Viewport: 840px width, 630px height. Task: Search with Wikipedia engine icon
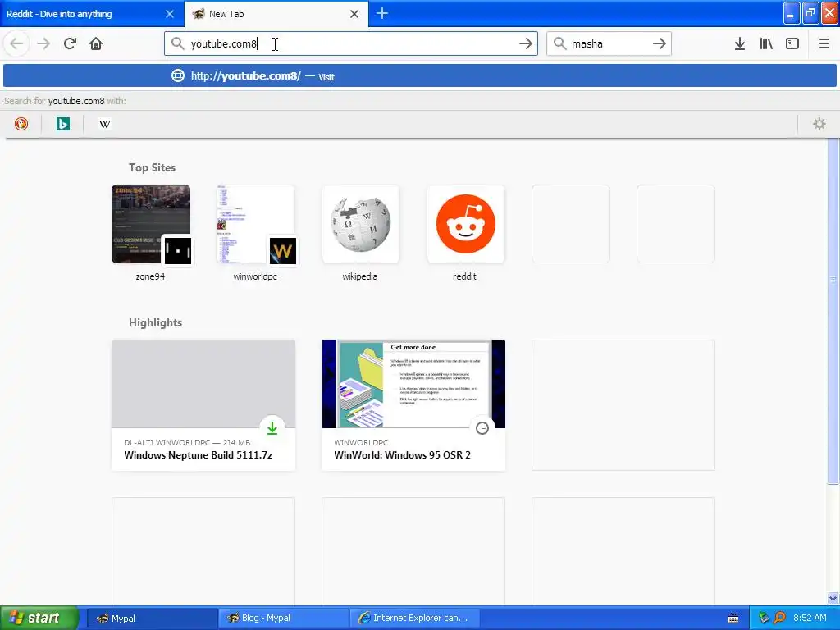point(105,124)
